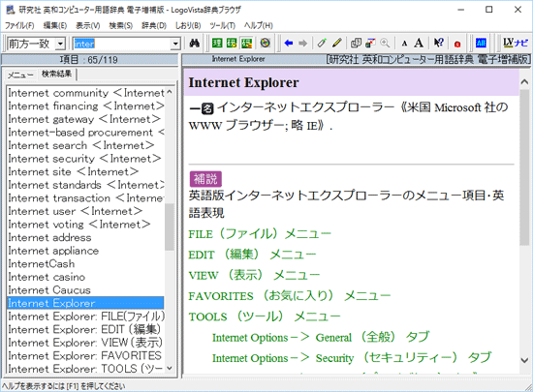Screen dimensions: 533x392
Task: Select Internet casino entry
Action: (85, 277)
